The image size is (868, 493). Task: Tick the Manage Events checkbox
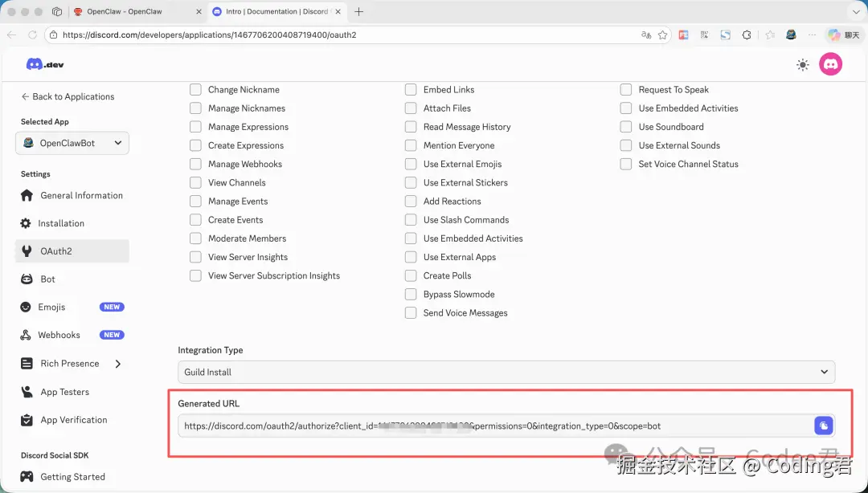coord(195,202)
